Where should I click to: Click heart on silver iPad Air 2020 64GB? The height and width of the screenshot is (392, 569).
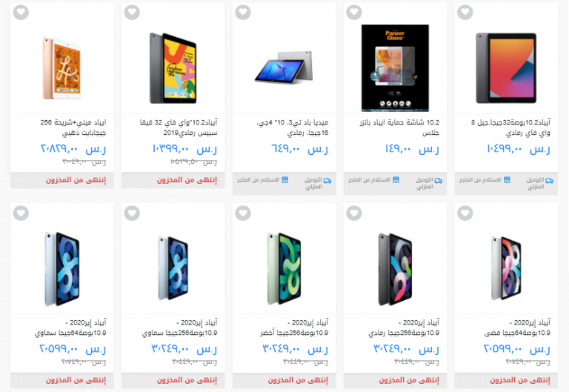pos(465,213)
